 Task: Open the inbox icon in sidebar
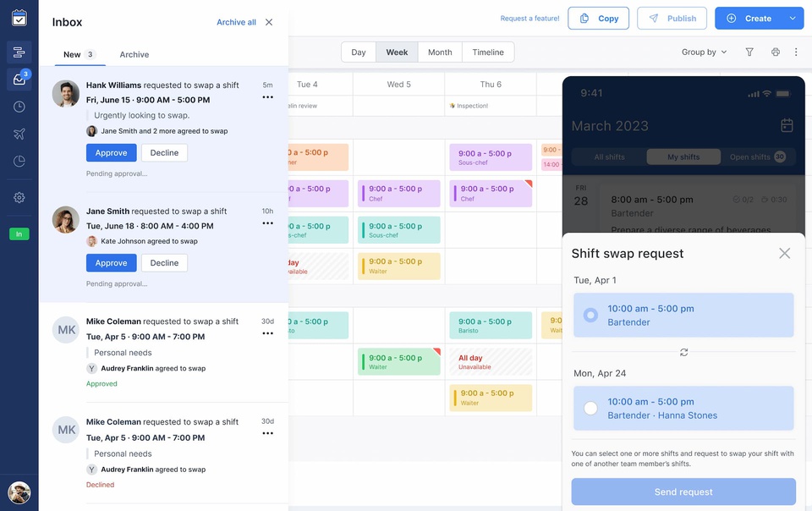pyautogui.click(x=19, y=80)
